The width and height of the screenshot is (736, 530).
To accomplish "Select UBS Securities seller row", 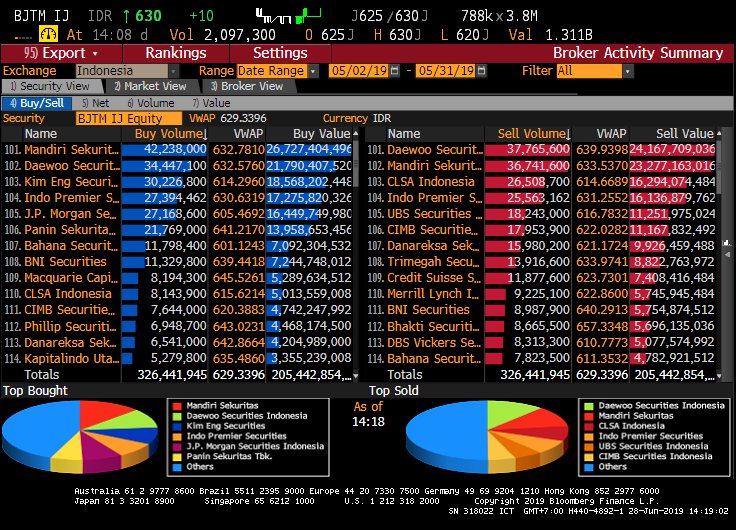I will coord(540,214).
